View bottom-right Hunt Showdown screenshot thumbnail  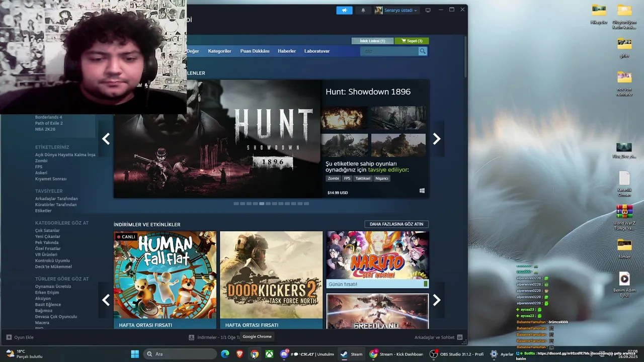tap(398, 145)
